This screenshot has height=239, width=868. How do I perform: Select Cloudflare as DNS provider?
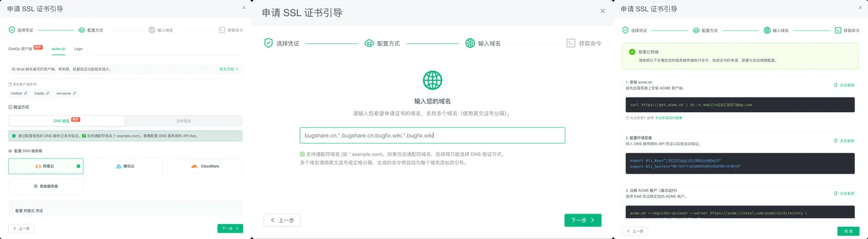tap(204, 166)
